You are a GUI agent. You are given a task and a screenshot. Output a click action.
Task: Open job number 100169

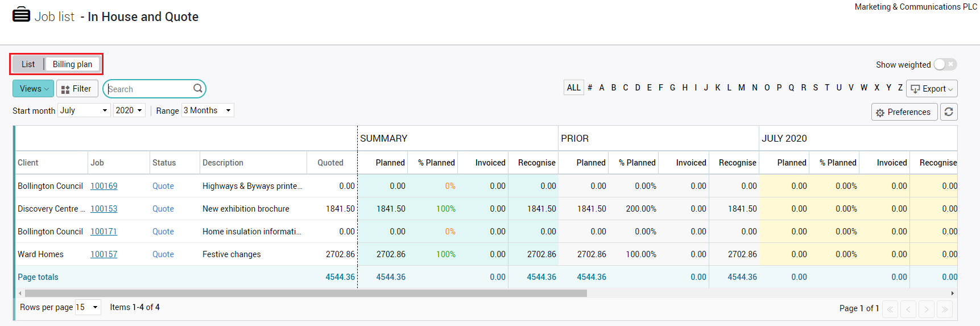coord(104,186)
